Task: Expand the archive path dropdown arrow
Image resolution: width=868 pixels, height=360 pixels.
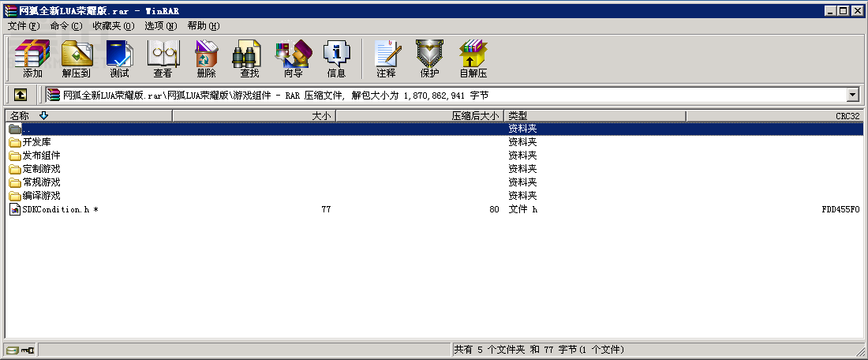Action: (x=852, y=96)
